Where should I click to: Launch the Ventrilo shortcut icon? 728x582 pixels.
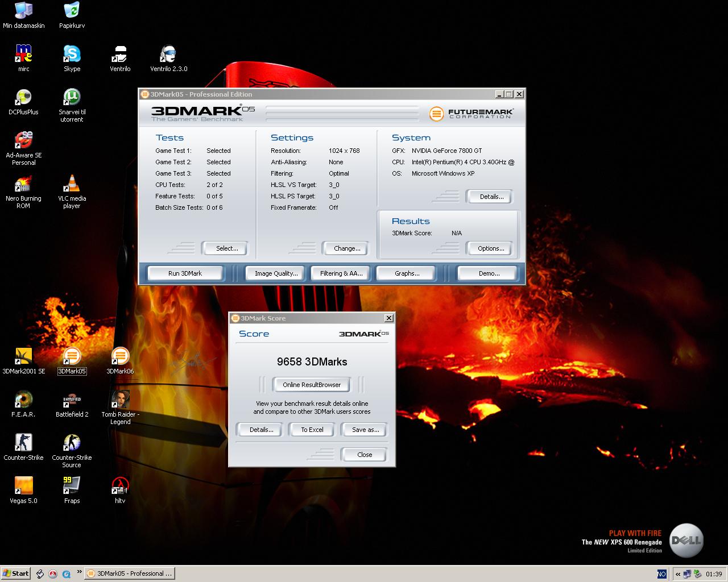pyautogui.click(x=120, y=59)
